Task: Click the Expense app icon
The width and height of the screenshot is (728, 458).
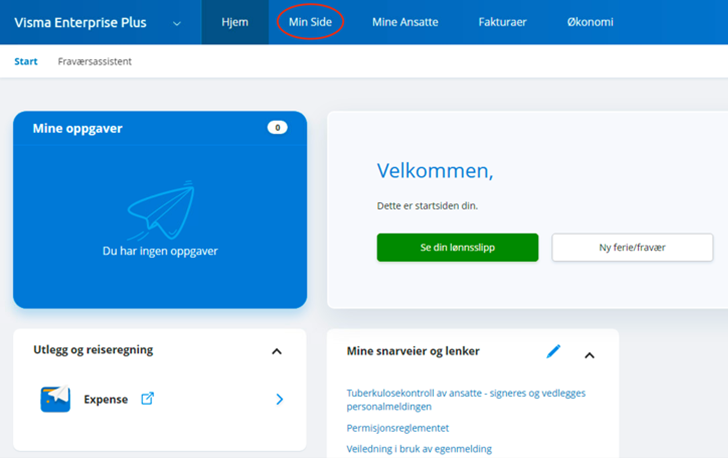Action: 55,399
